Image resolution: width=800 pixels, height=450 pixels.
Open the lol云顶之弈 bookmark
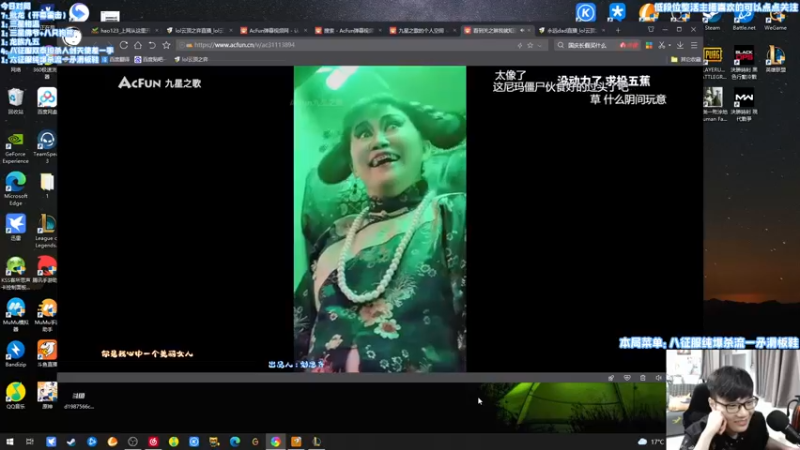[191, 59]
